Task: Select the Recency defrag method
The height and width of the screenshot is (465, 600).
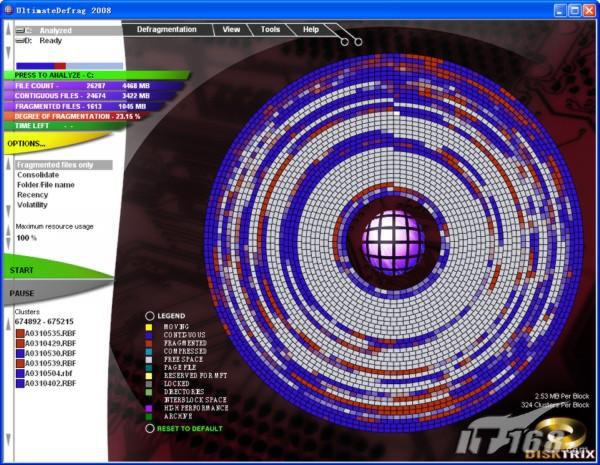Action: (33, 195)
